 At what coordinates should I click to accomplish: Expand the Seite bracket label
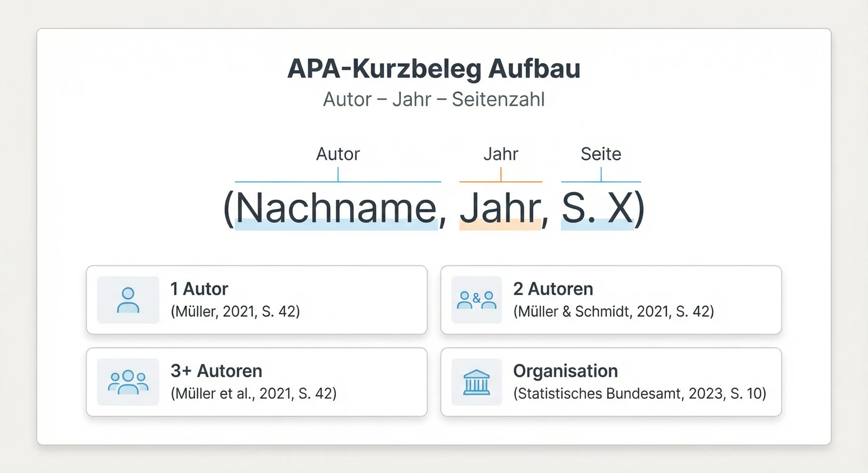601,153
